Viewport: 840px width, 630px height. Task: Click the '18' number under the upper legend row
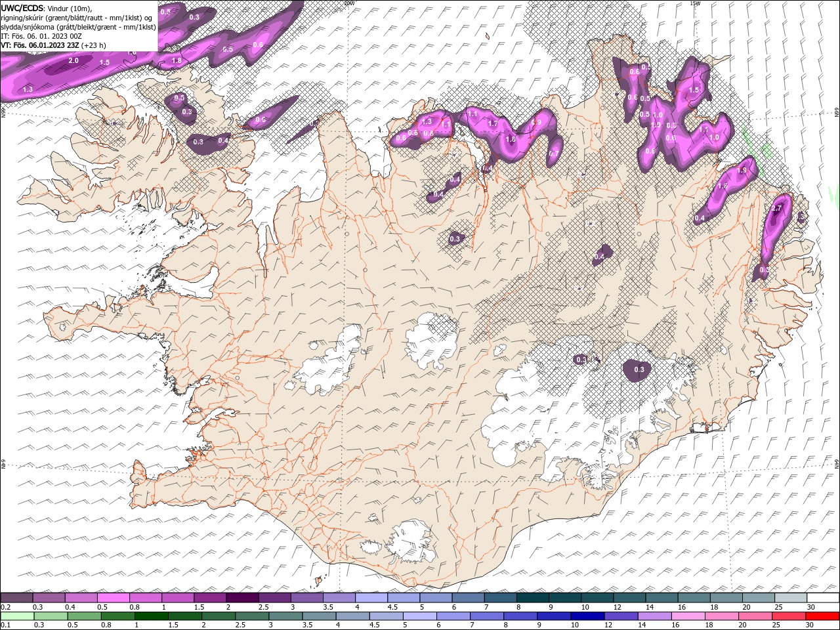[x=713, y=607]
